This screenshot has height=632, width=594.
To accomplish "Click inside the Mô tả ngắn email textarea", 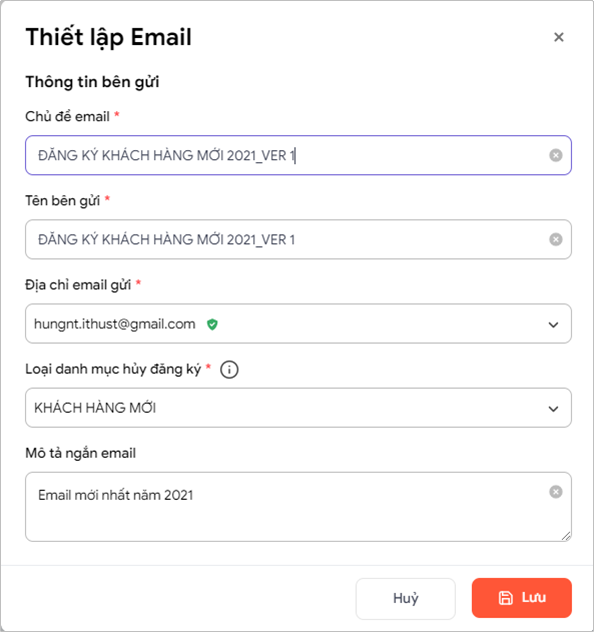I will [x=298, y=507].
